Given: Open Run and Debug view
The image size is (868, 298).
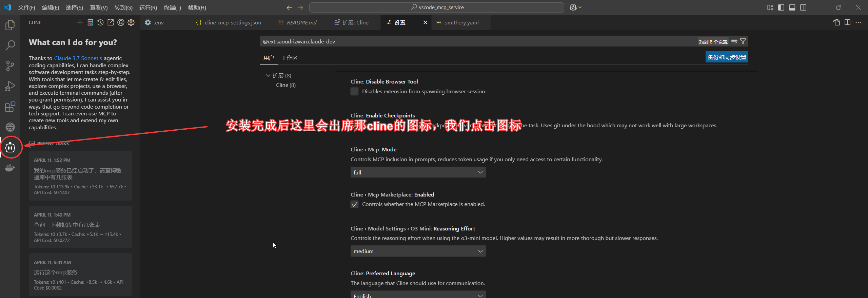Looking at the screenshot, I should tap(10, 86).
